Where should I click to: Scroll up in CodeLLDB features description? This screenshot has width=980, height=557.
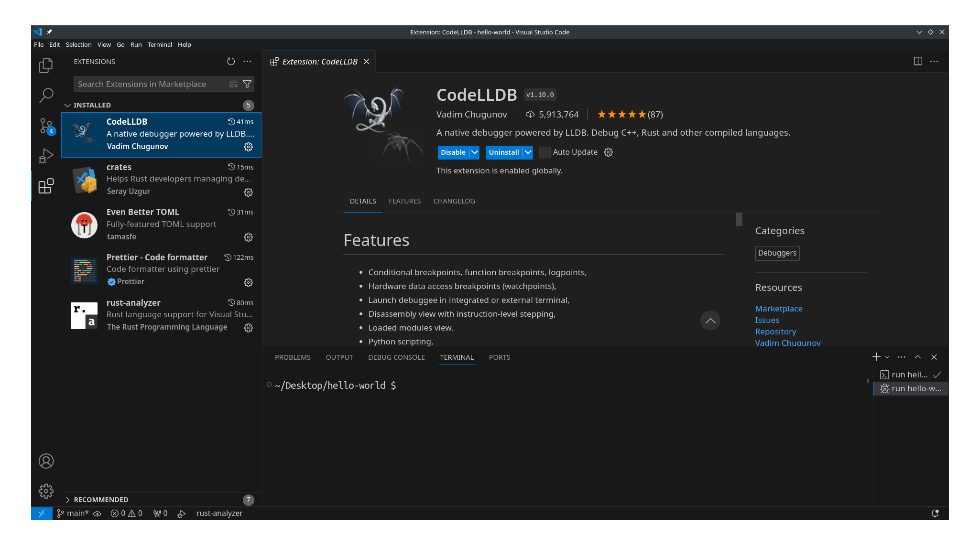[x=711, y=321]
